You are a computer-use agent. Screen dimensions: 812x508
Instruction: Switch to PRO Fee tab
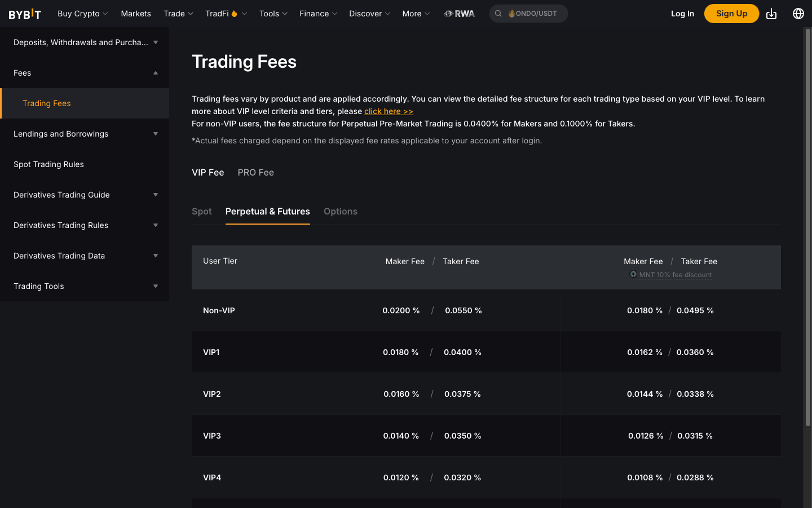click(x=255, y=172)
